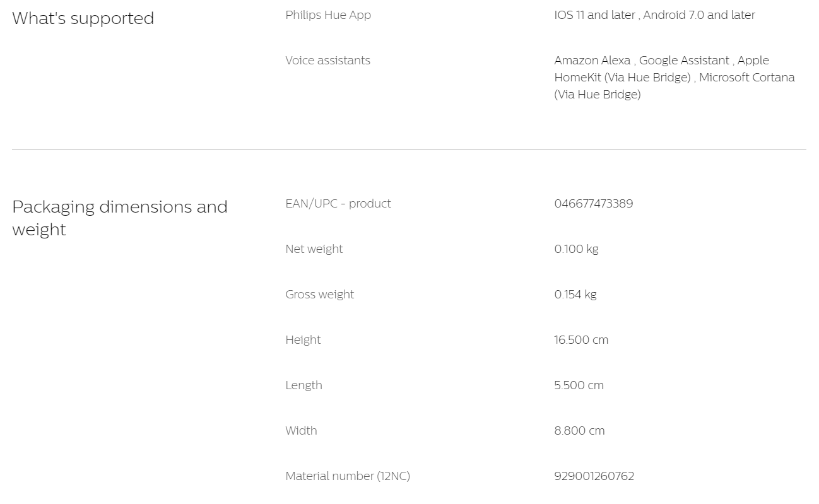
Task: Click the Height label
Action: 303,340
